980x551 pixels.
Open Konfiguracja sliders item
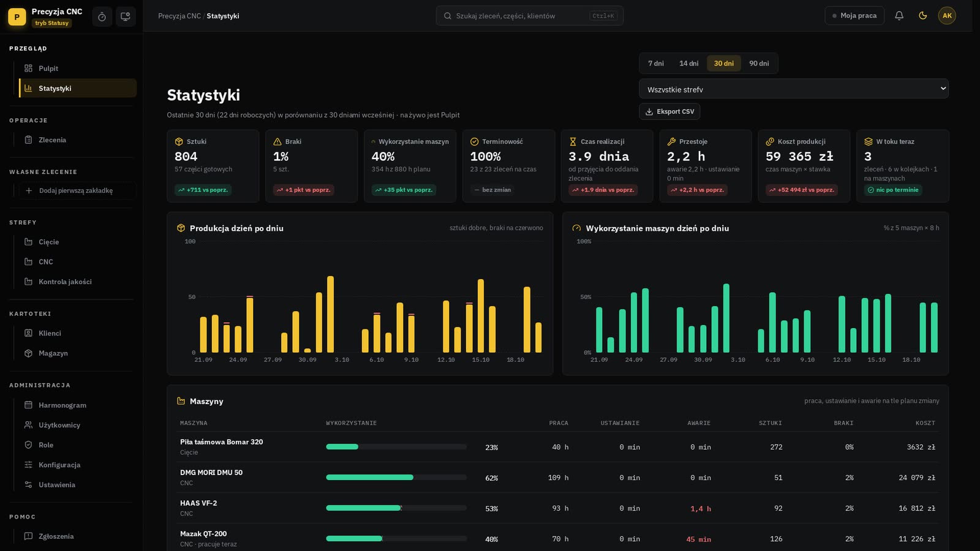coord(73,465)
